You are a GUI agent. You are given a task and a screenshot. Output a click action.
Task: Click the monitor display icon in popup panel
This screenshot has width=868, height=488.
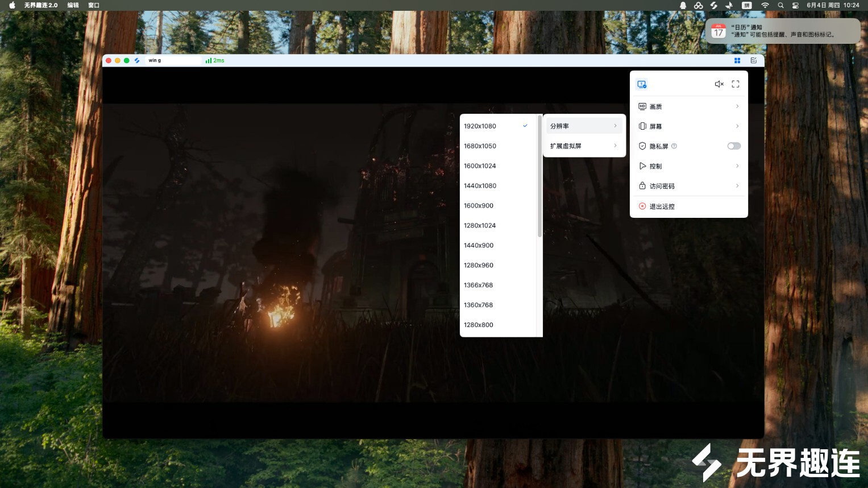coord(642,84)
